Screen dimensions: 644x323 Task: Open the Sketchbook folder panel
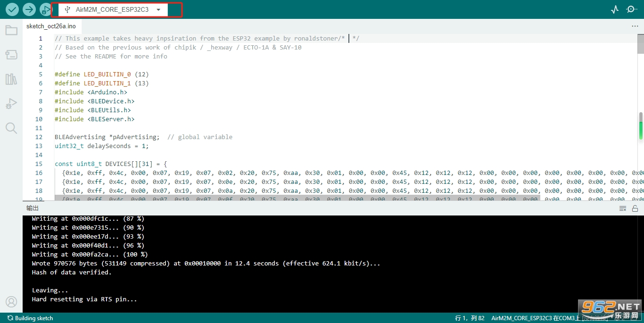coord(11,31)
